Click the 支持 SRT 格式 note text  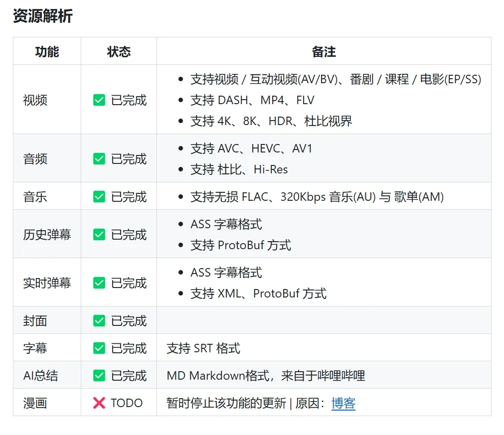click(203, 348)
